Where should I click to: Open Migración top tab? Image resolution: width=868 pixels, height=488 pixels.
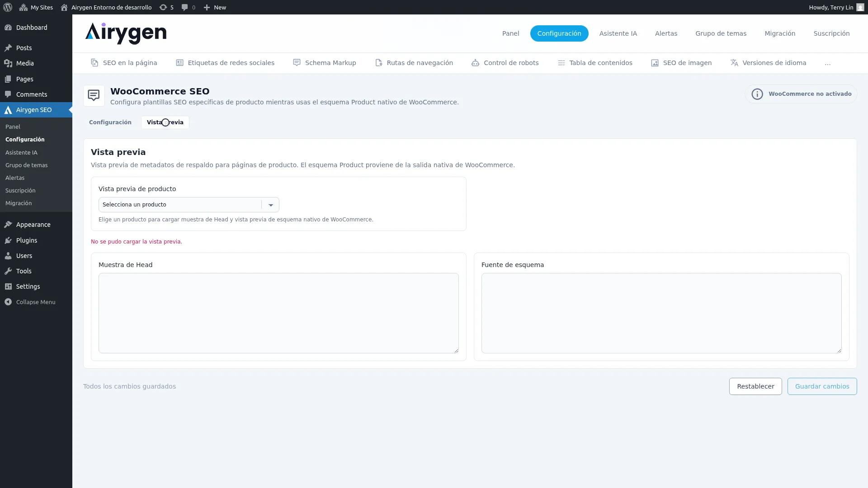[x=780, y=33]
